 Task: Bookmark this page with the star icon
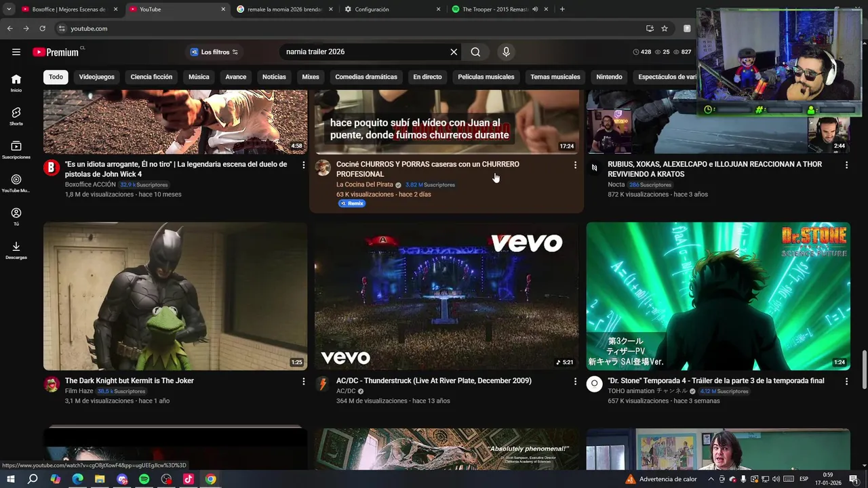point(665,28)
